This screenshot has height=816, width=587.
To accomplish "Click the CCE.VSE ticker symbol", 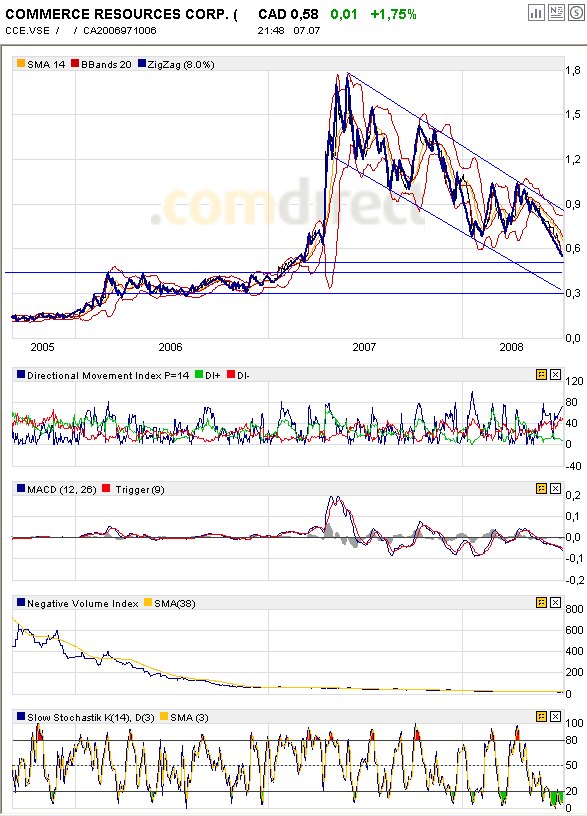I will coord(27,31).
